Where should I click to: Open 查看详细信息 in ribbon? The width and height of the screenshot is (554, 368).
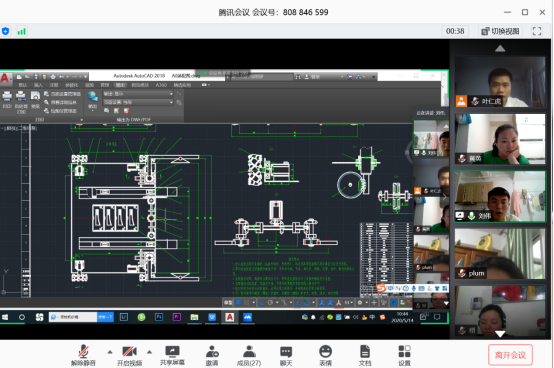pos(61,102)
